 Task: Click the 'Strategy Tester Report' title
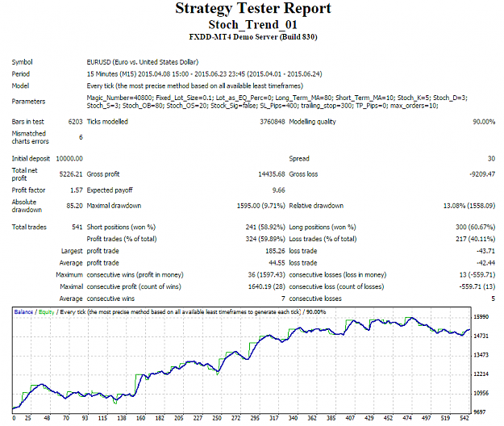point(253,9)
